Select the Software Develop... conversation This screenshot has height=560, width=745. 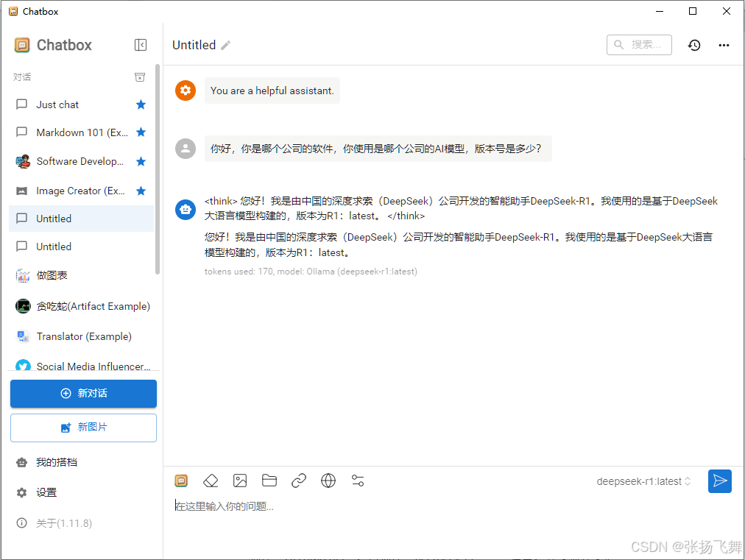pyautogui.click(x=81, y=161)
